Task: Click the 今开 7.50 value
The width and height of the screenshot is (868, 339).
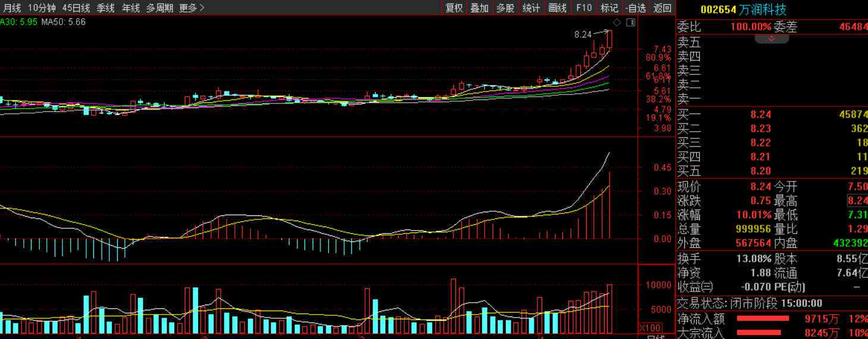Action: coord(858,186)
